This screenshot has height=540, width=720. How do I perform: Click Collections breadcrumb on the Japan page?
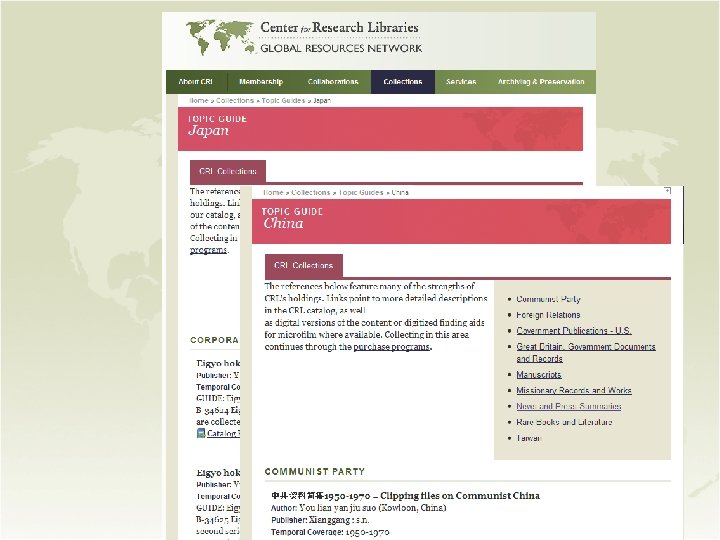pyautogui.click(x=235, y=100)
